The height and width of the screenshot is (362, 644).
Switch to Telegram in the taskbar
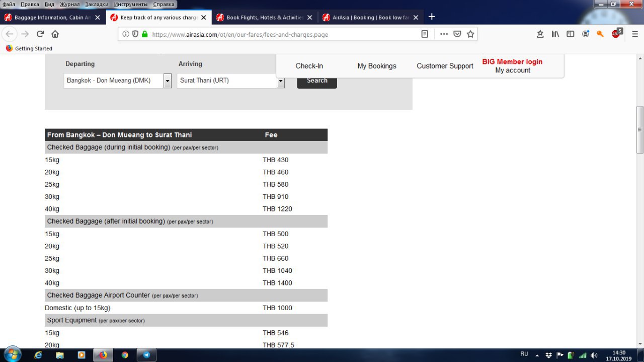[x=146, y=355]
